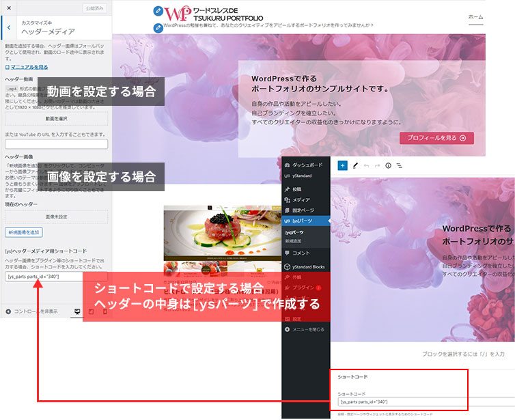The height and width of the screenshot is (420, 515).
Task: Select the pencil tools icon in editor toolbar
Action: [355, 165]
